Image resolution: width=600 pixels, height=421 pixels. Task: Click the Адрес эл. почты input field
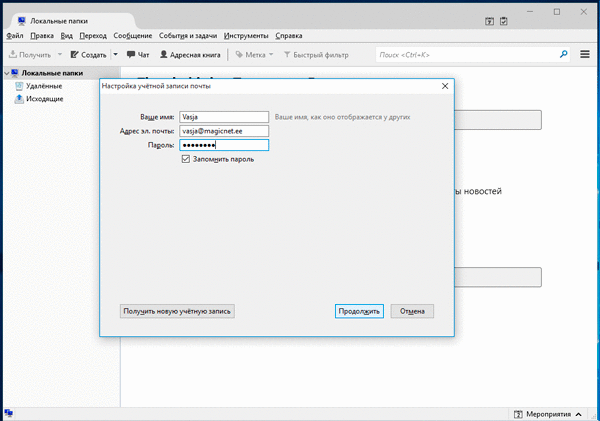(x=224, y=131)
